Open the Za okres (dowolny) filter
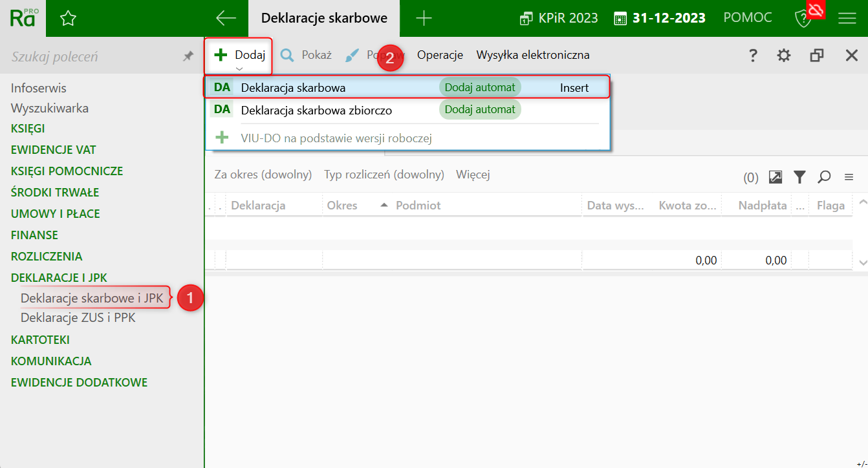The image size is (868, 468). pos(263,175)
